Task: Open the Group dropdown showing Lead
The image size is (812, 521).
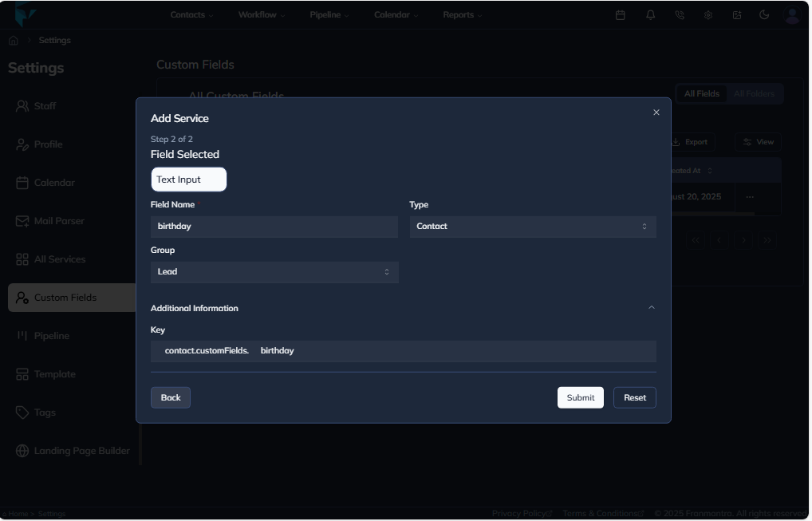Action: [274, 271]
